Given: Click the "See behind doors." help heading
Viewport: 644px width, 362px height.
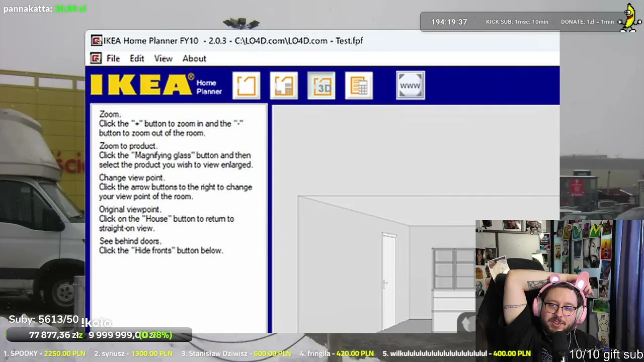Looking at the screenshot, I should [x=130, y=241].
